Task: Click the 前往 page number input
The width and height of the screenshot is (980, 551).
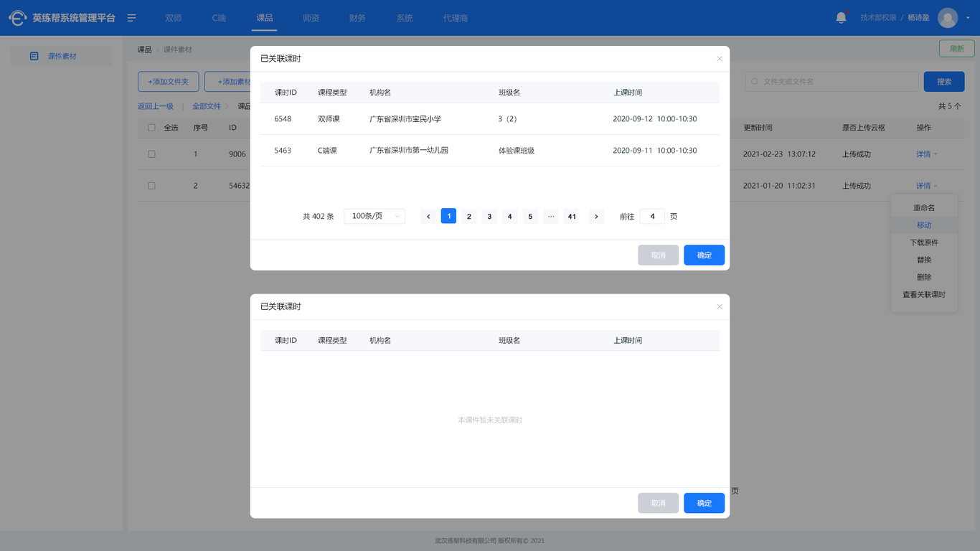Action: 652,216
